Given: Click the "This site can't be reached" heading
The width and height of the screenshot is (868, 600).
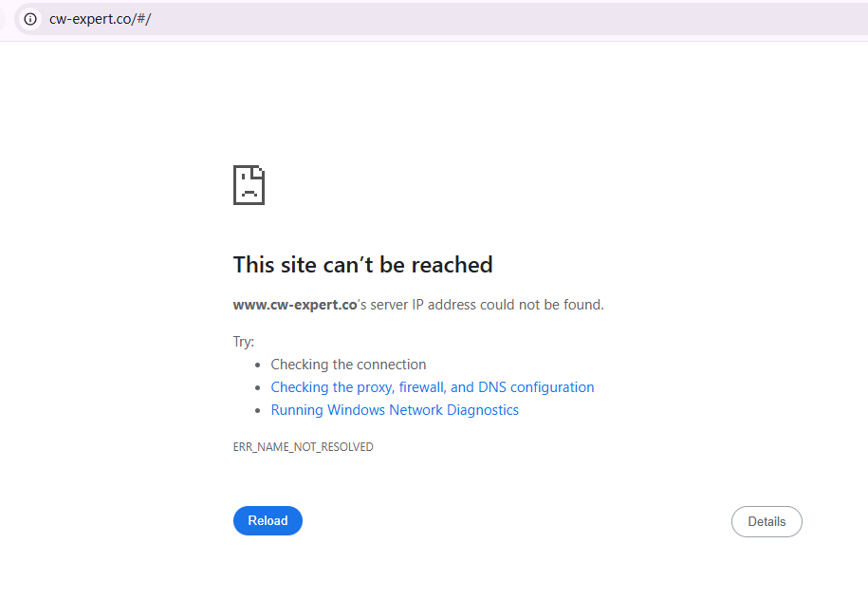Looking at the screenshot, I should 362,265.
